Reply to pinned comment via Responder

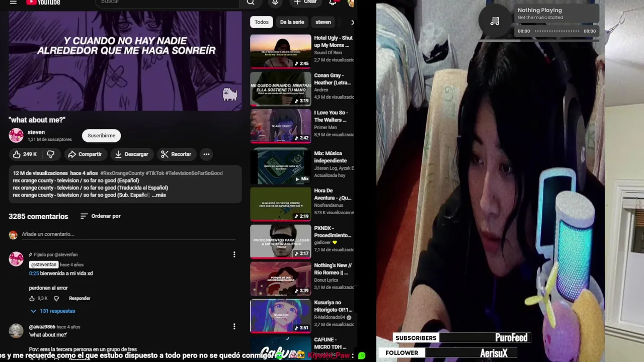[79, 299]
